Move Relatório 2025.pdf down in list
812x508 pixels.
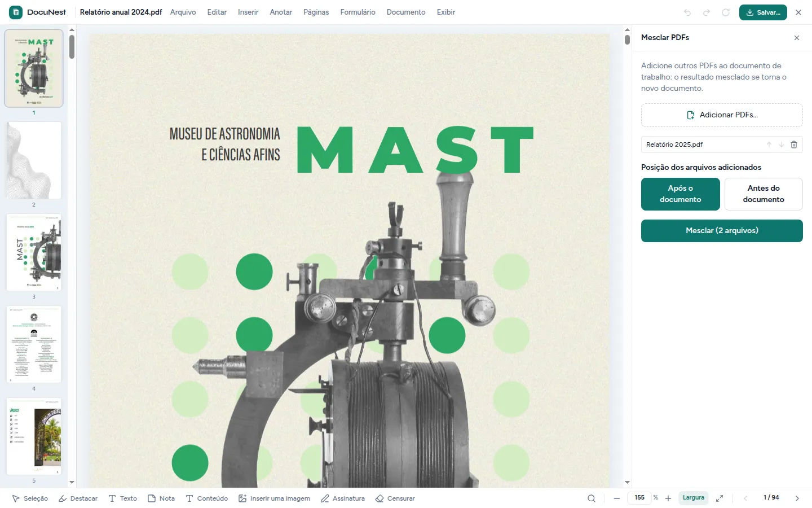[x=782, y=144]
